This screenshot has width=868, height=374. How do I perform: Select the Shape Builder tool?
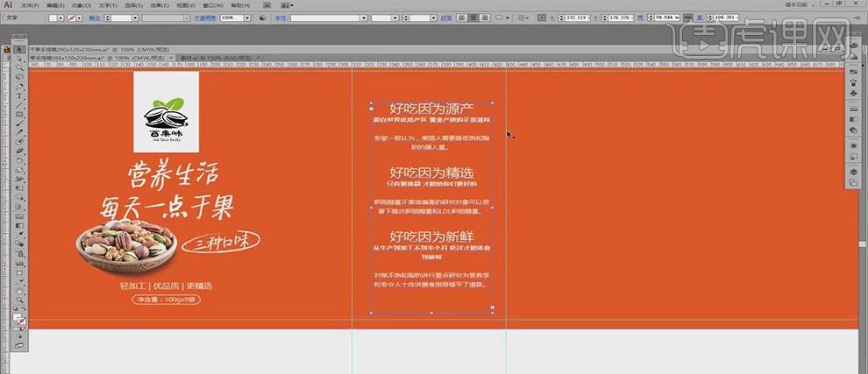point(20,198)
